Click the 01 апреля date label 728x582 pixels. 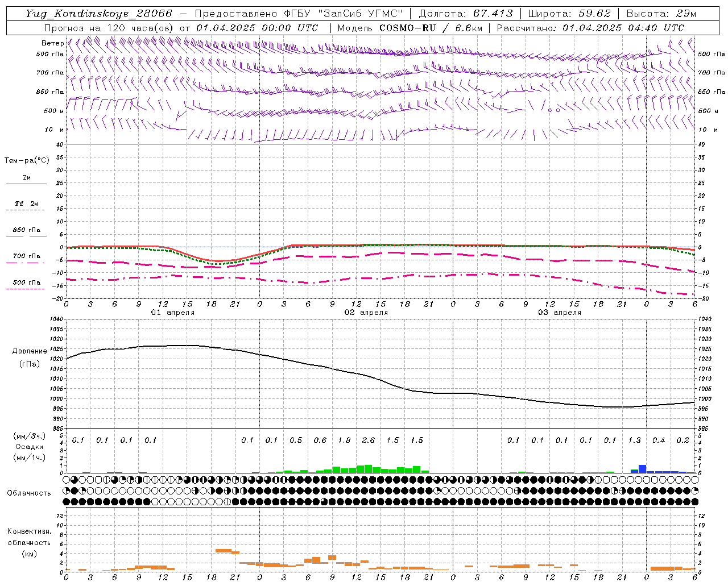[173, 313]
